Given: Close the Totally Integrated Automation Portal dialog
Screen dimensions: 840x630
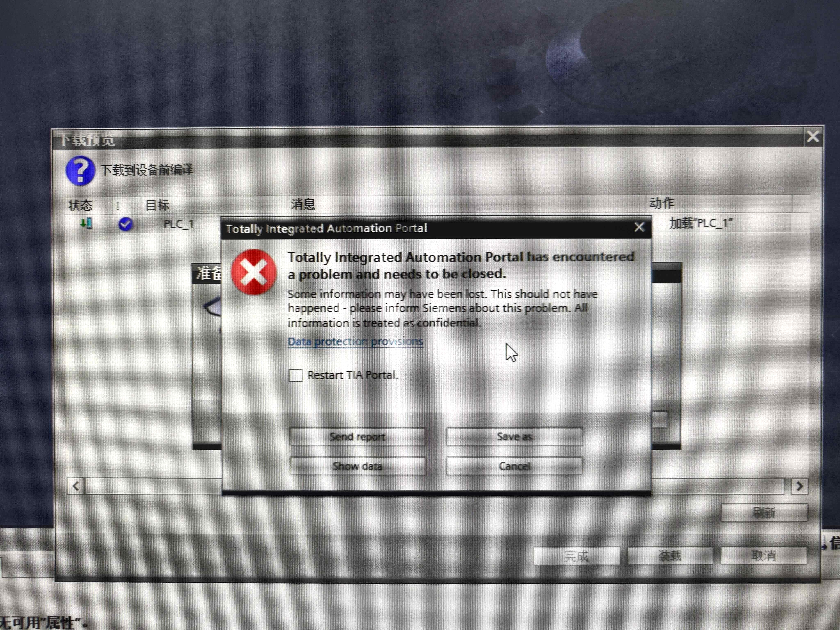Looking at the screenshot, I should [x=639, y=227].
